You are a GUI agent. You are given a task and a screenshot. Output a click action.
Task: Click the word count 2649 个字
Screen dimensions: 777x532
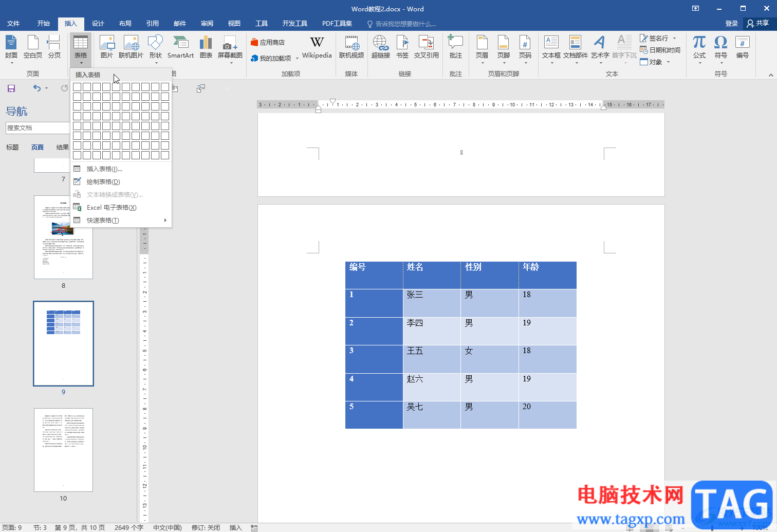pyautogui.click(x=129, y=527)
